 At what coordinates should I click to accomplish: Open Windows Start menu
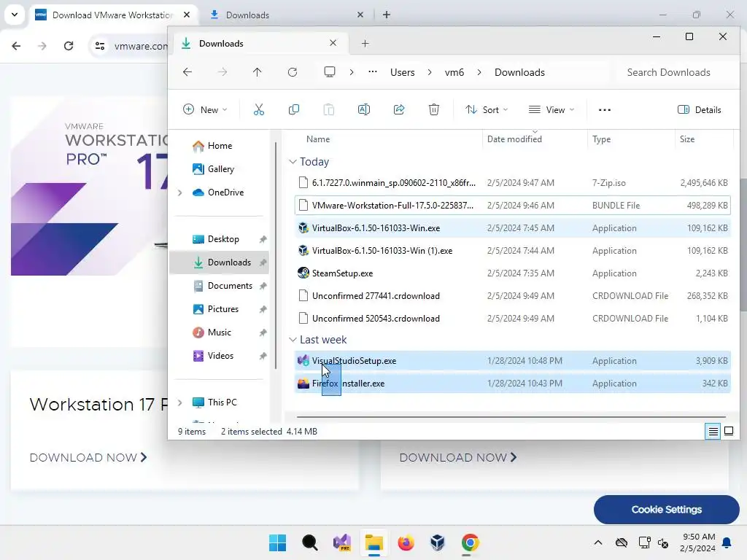278,542
